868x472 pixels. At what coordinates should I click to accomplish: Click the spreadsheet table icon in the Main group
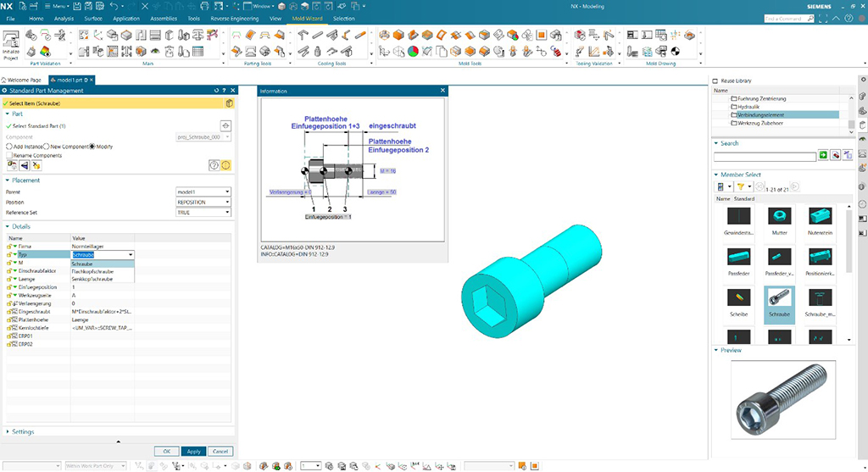[x=198, y=52]
